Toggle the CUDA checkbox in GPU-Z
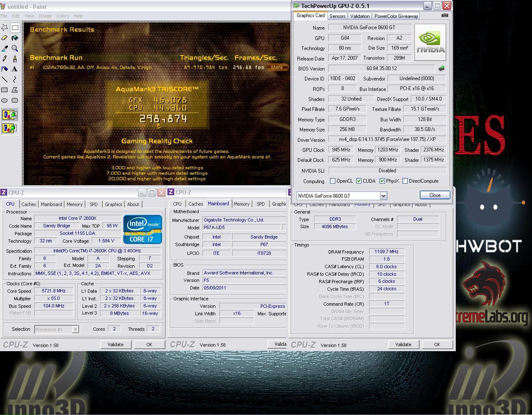The image size is (532, 415). tap(359, 181)
